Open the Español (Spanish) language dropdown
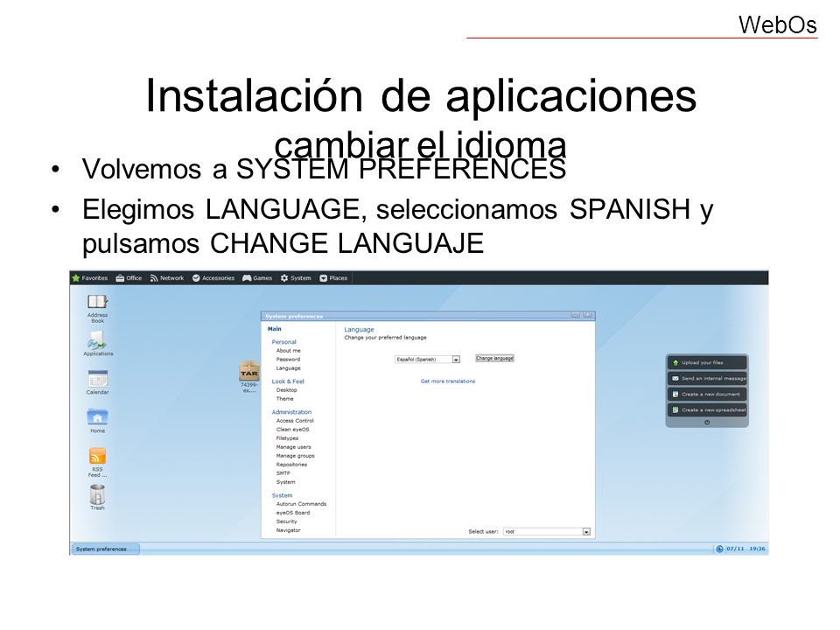Viewport: 840px width, 630px height. 428,360
